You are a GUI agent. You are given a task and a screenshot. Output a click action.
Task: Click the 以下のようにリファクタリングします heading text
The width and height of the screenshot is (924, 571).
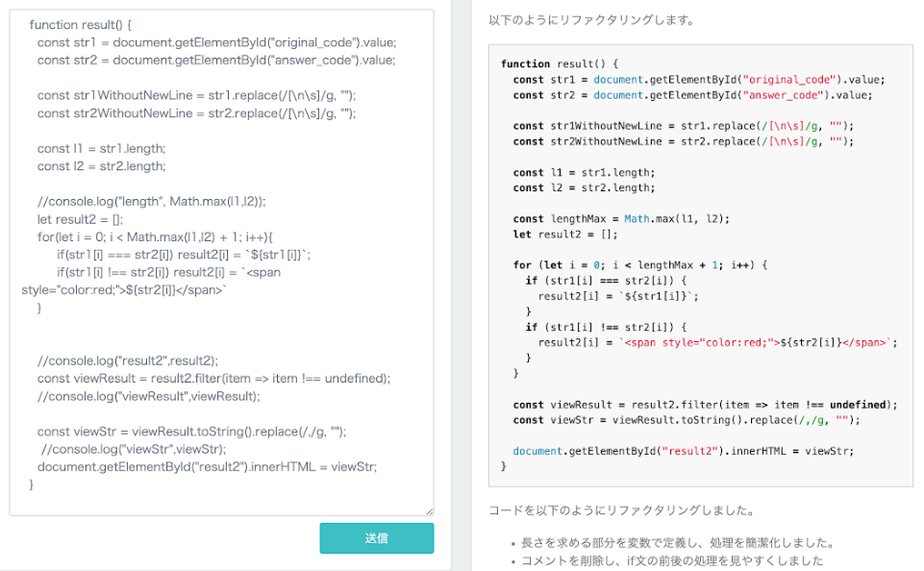coord(591,20)
